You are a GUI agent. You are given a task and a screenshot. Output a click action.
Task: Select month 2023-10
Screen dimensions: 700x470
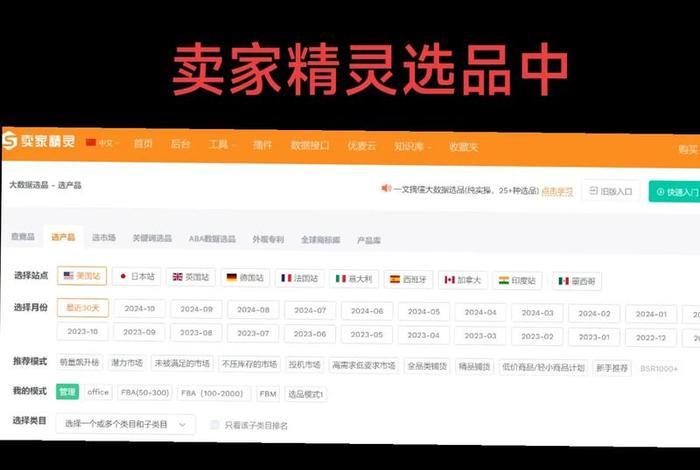click(x=82, y=332)
